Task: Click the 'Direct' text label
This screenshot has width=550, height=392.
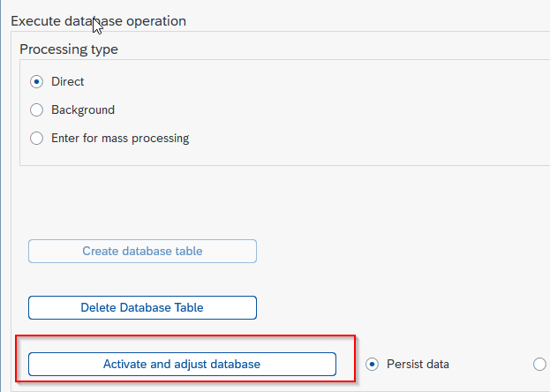Action: pyautogui.click(x=68, y=82)
